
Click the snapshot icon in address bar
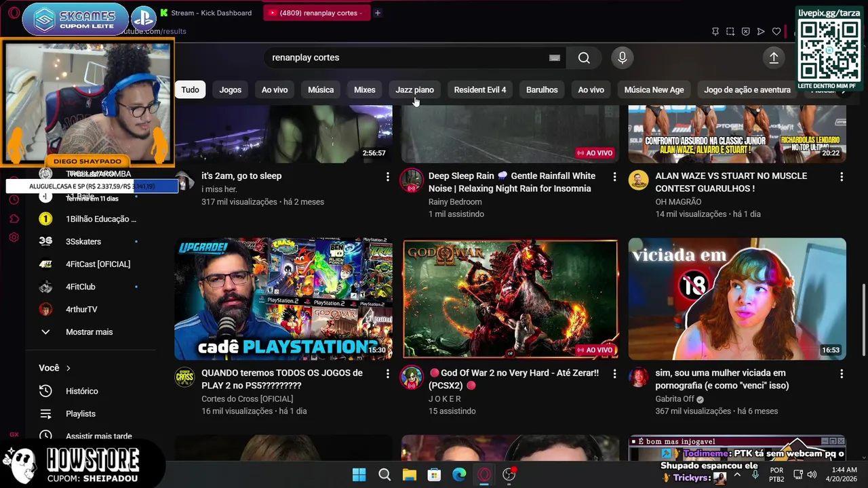[x=730, y=31]
